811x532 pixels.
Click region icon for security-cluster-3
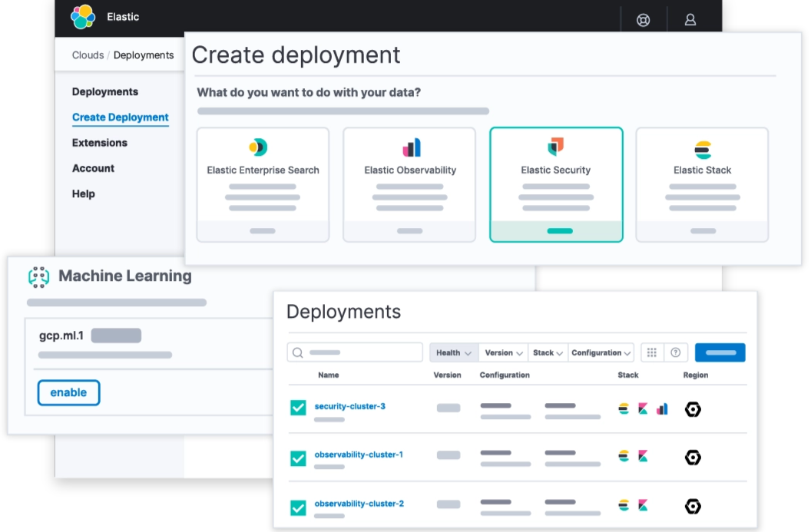693,409
